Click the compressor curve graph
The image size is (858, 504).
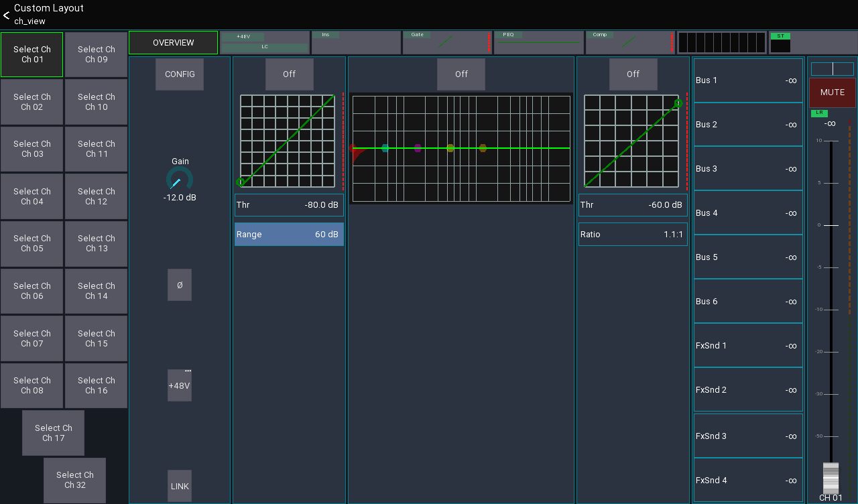point(631,141)
